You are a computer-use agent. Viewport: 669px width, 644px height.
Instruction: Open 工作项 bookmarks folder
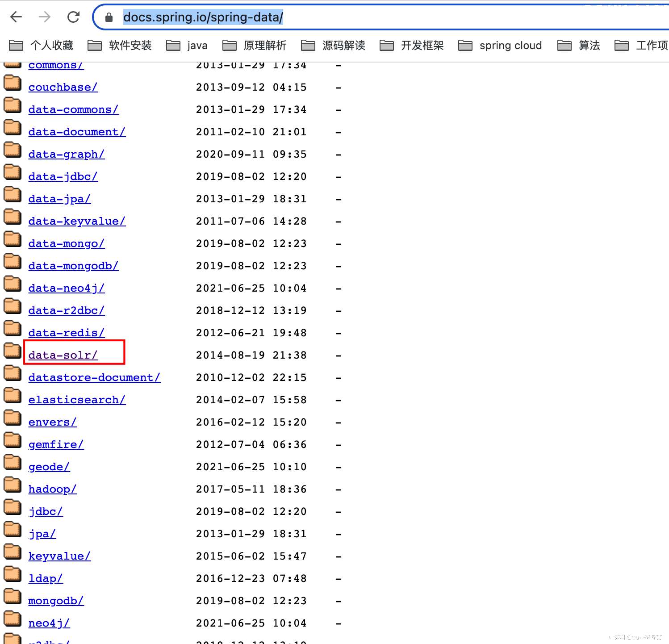[x=641, y=45]
